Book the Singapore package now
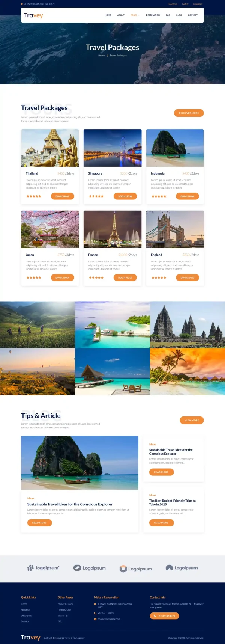Viewport: 225px width, 644px height. point(125,196)
